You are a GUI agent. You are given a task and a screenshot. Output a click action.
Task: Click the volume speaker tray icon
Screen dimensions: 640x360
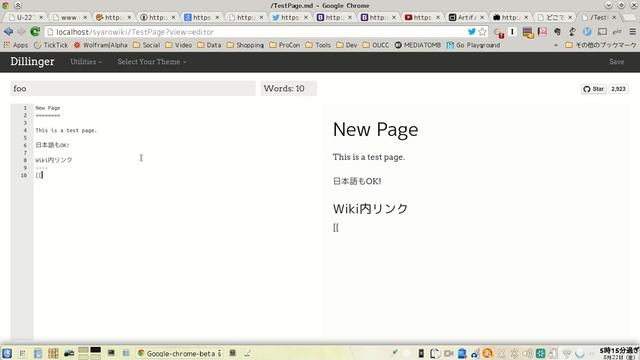(x=527, y=353)
